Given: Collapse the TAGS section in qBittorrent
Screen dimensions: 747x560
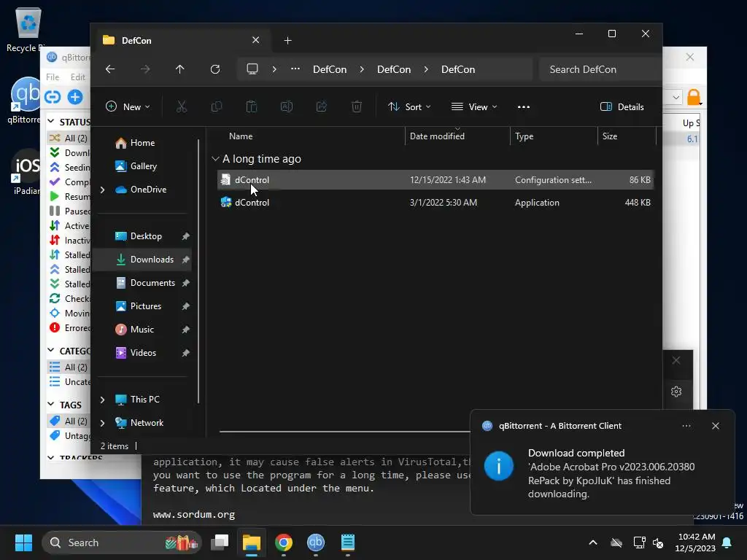Looking at the screenshot, I should 51,404.
